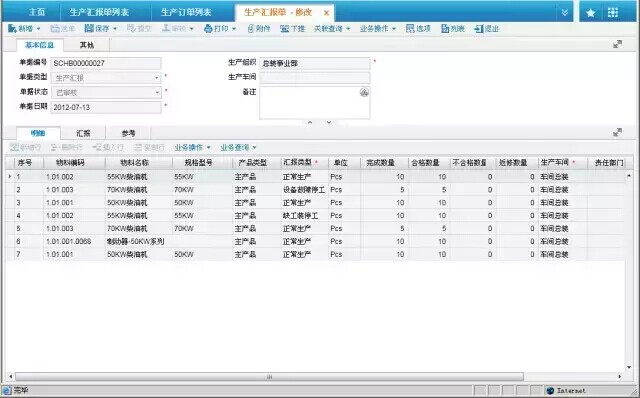This screenshot has width=640, height=398.
Task: Close the 生产汇报单 - 修改 tab
Action: pos(327,13)
